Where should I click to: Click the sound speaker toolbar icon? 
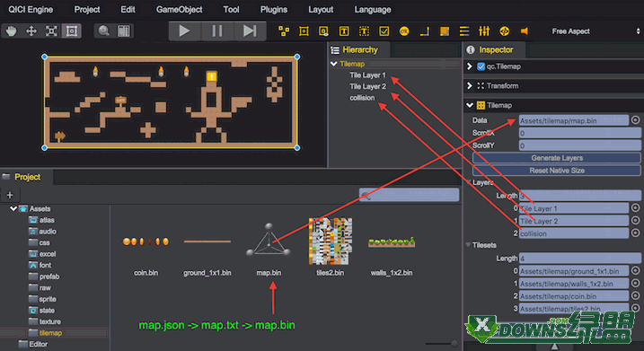tap(525, 31)
